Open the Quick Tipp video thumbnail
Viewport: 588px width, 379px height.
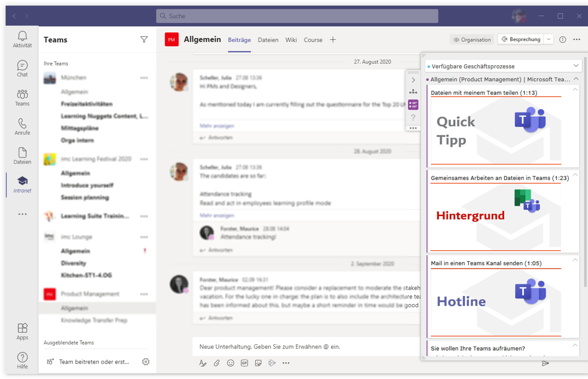click(496, 130)
